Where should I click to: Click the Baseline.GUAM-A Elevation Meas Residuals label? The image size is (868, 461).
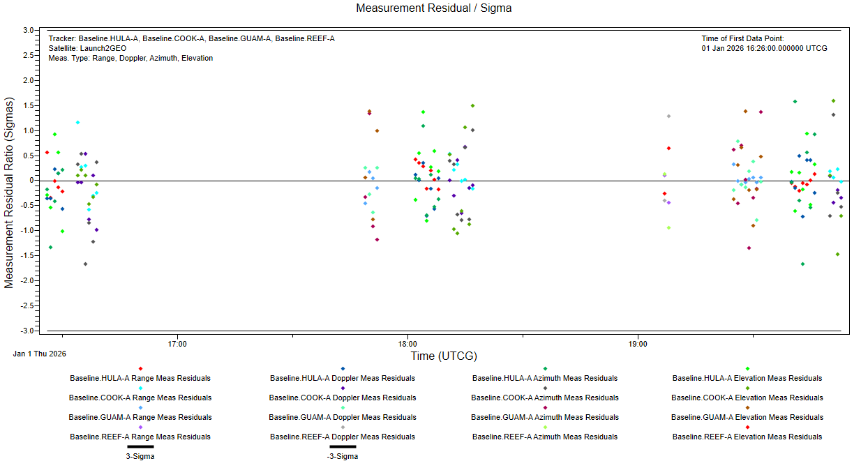747,417
